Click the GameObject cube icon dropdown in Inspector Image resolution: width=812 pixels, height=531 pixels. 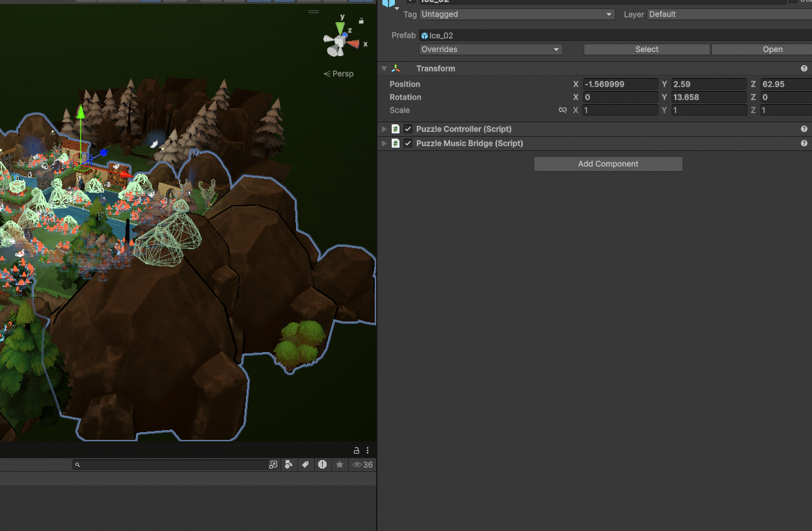pos(390,4)
